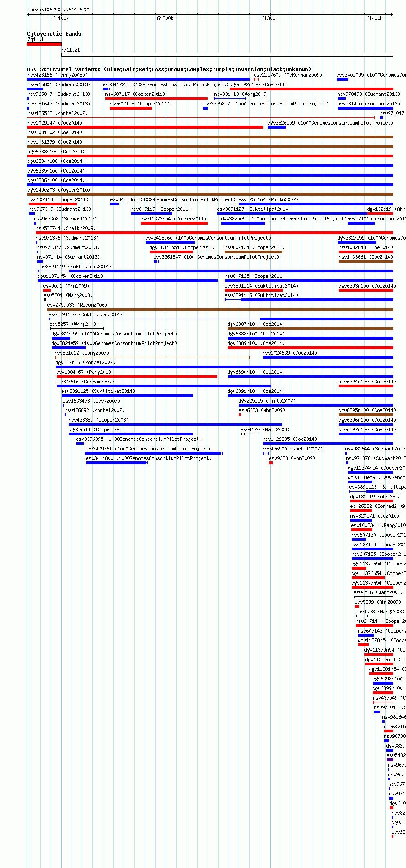Click the nsv831013 (Wong2007) label
The height and width of the screenshot is (868, 406).
coord(241,94)
